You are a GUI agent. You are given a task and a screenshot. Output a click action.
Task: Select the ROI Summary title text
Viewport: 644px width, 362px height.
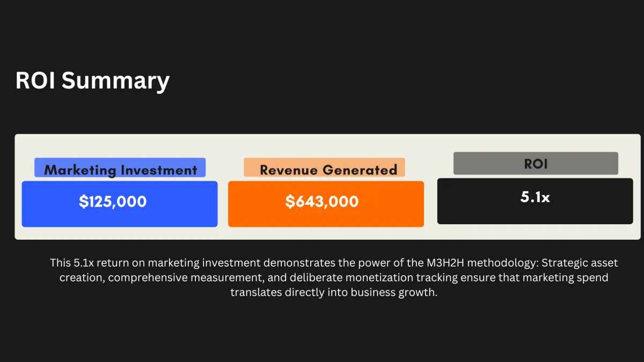point(92,80)
